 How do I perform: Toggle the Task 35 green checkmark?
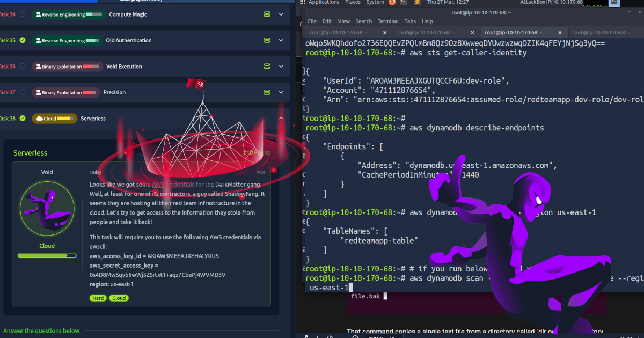point(22,40)
